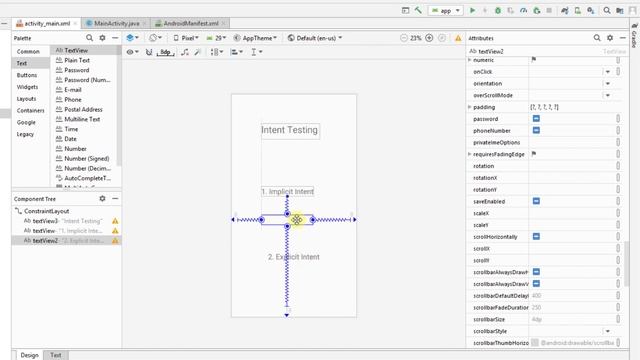The image size is (640, 360).
Task: Select the activity_main.xml tab
Action: coord(47,23)
